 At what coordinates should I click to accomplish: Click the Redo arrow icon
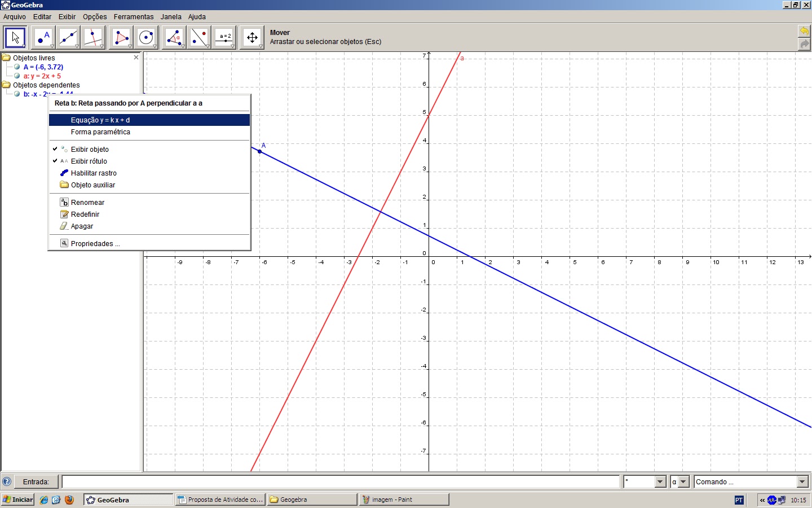(804, 44)
